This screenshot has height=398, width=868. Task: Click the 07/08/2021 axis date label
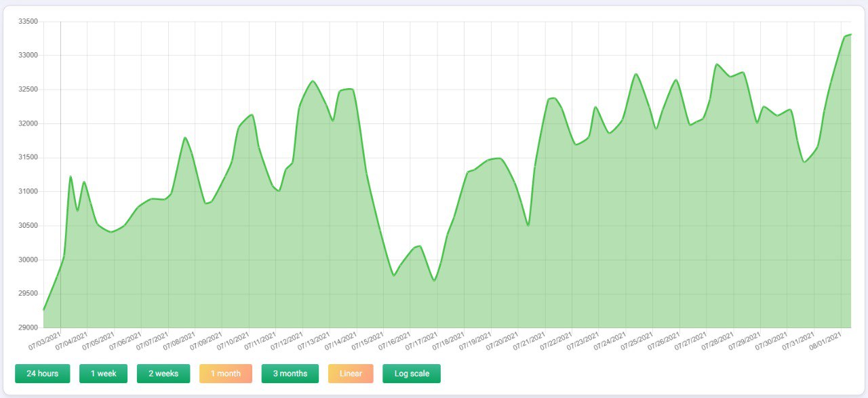180,341
